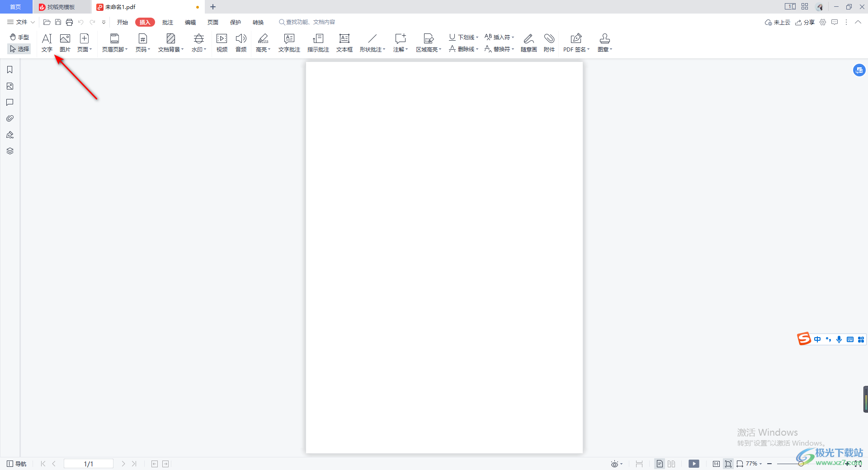868x470 pixels.
Task: Insert audio with the 音频 tool
Action: click(x=241, y=43)
